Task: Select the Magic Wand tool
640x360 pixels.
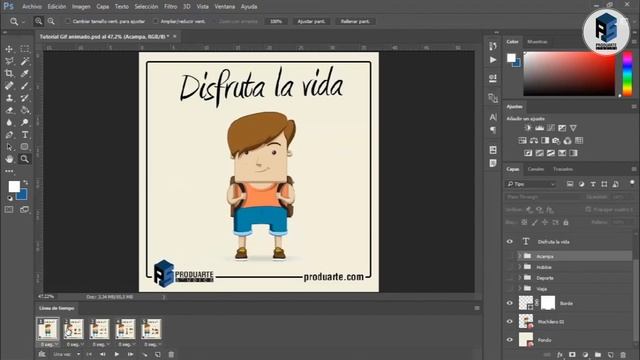Action: tap(25, 61)
